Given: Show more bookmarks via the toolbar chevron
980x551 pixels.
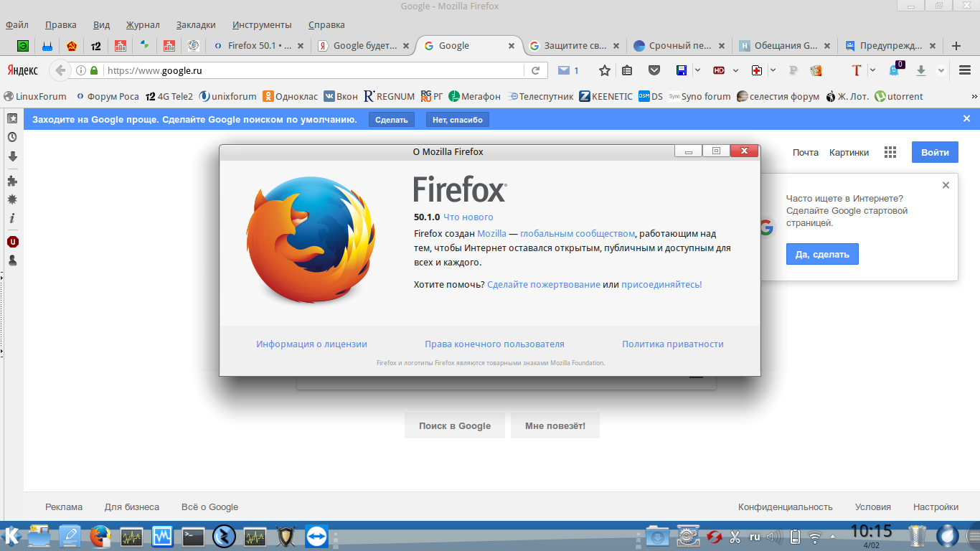Looking at the screenshot, I should (x=974, y=96).
